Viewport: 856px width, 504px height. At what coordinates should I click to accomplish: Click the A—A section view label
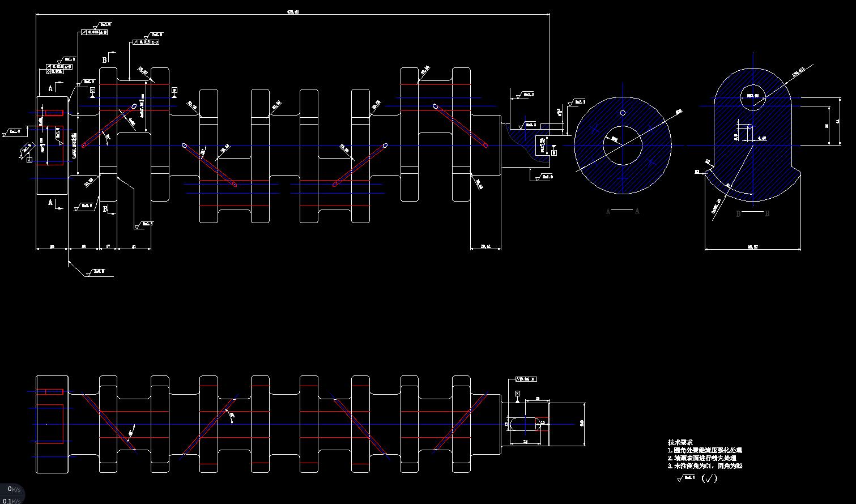(x=623, y=211)
